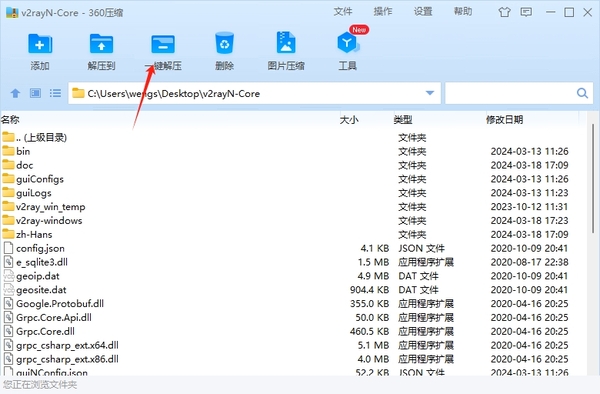
Task: Open the 设置 menu
Action: pyautogui.click(x=423, y=12)
